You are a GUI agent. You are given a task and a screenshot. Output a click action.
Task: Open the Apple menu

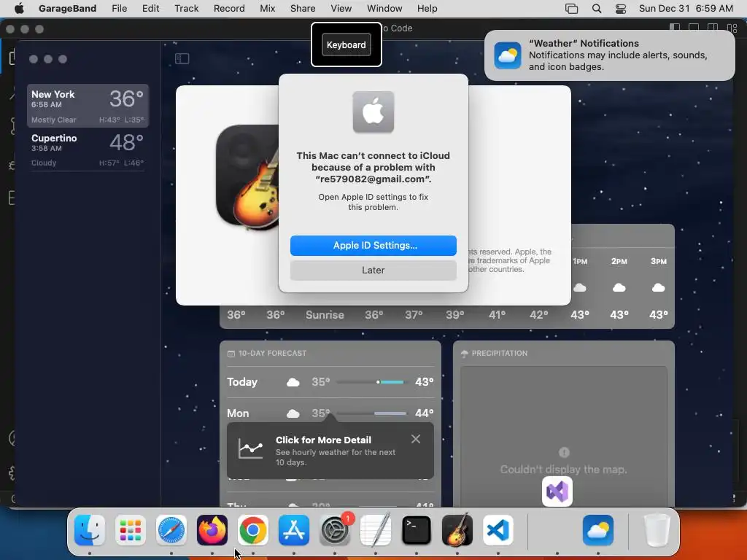coord(19,8)
